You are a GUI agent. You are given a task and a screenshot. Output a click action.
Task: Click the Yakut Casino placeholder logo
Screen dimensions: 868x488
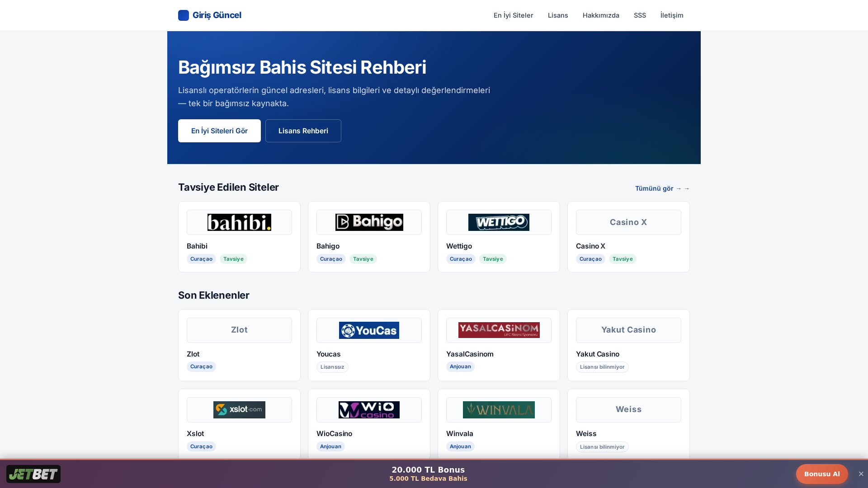628,330
